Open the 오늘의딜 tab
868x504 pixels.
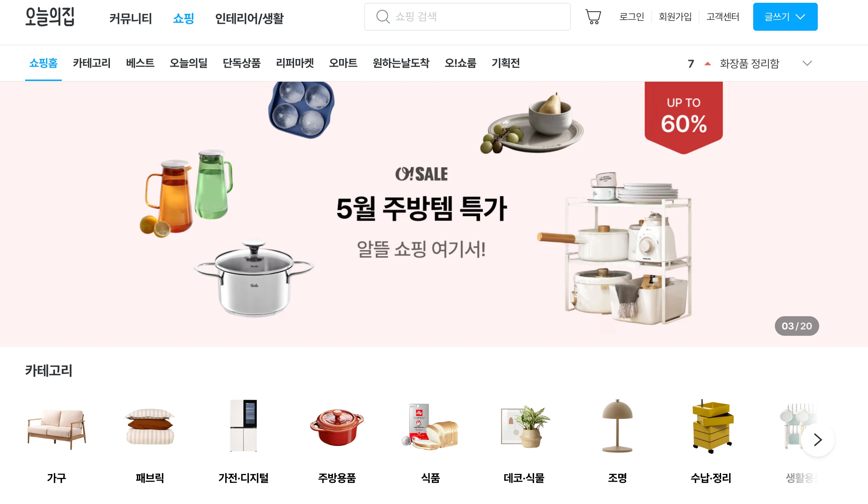188,63
